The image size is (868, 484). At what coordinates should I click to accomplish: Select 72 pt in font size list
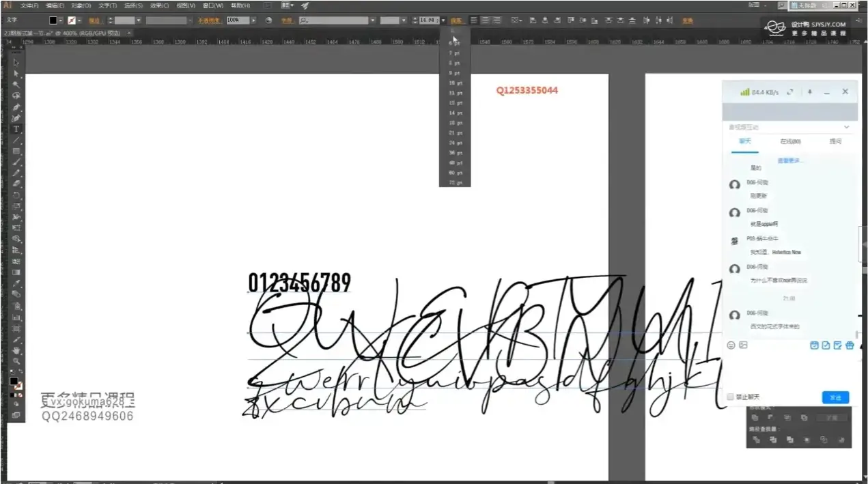click(456, 182)
